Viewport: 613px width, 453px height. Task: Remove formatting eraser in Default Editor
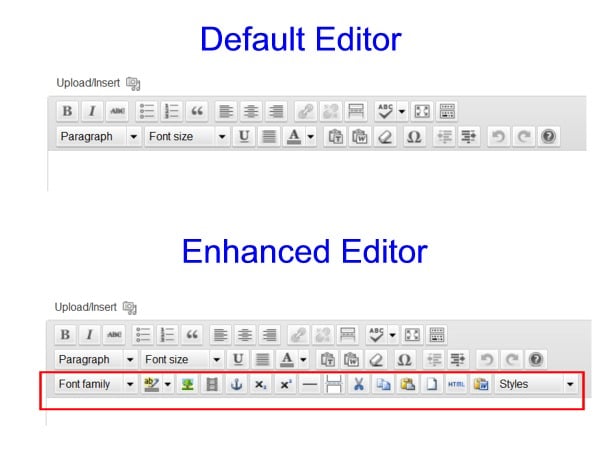point(385,136)
